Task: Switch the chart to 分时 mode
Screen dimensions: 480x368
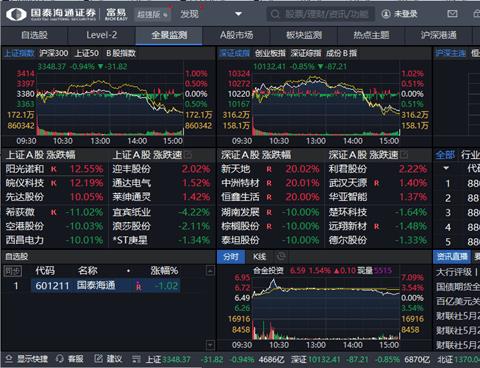Action: [231, 257]
